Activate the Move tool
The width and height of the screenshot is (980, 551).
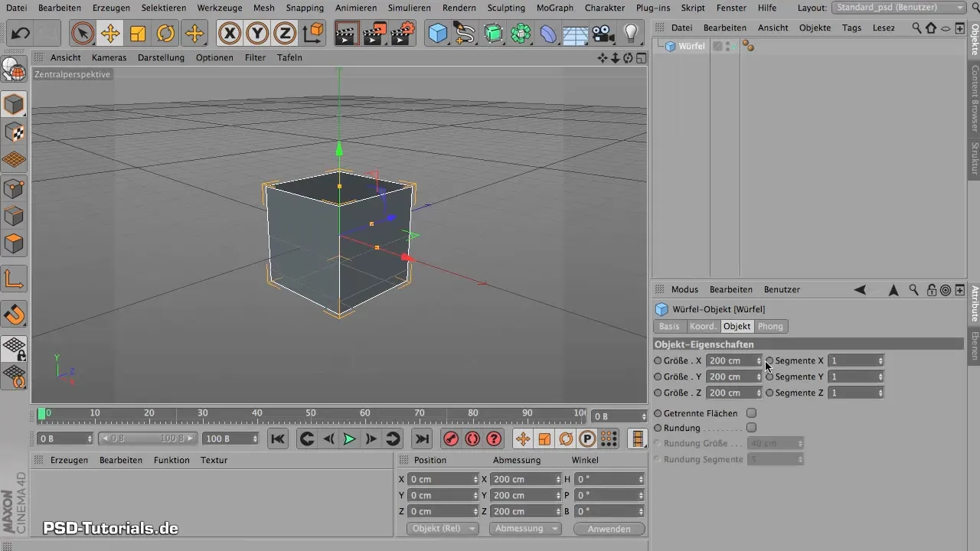click(x=110, y=34)
